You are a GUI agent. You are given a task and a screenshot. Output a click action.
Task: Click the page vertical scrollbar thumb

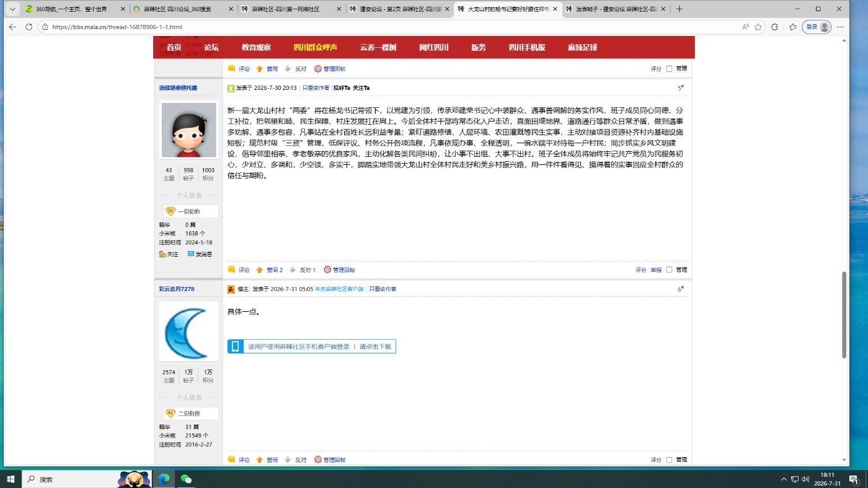coord(844,314)
